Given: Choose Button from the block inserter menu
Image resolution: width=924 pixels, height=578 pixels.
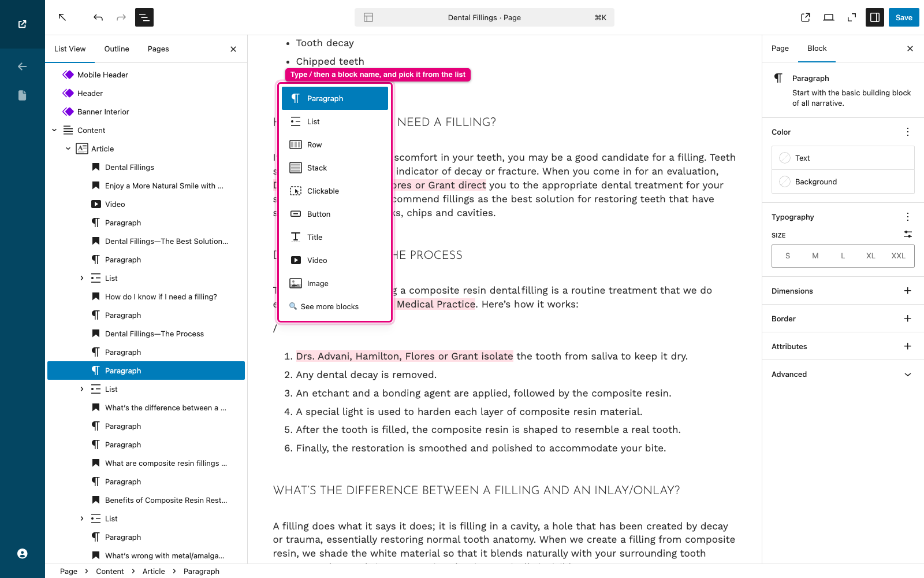Looking at the screenshot, I should [x=335, y=214].
